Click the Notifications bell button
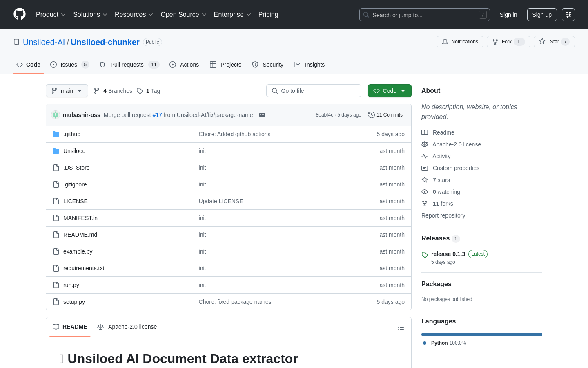Viewport: 588px width, 368px height. [x=460, y=42]
